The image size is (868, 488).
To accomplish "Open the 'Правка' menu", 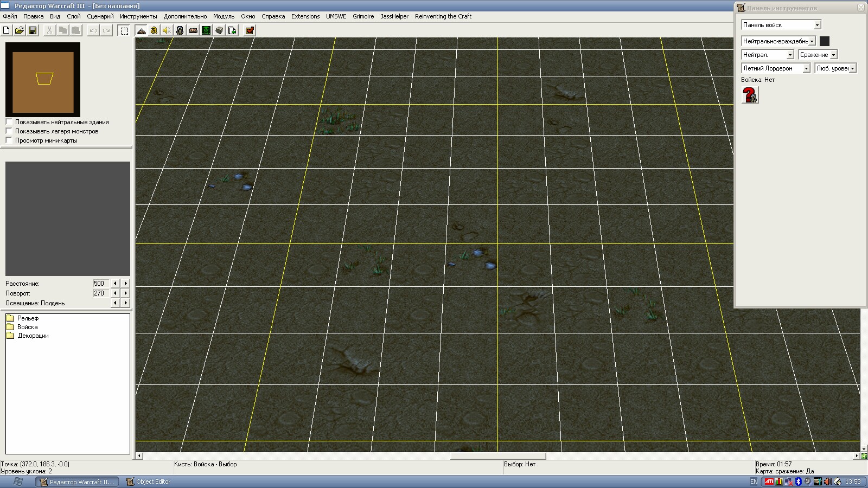I will (33, 16).
